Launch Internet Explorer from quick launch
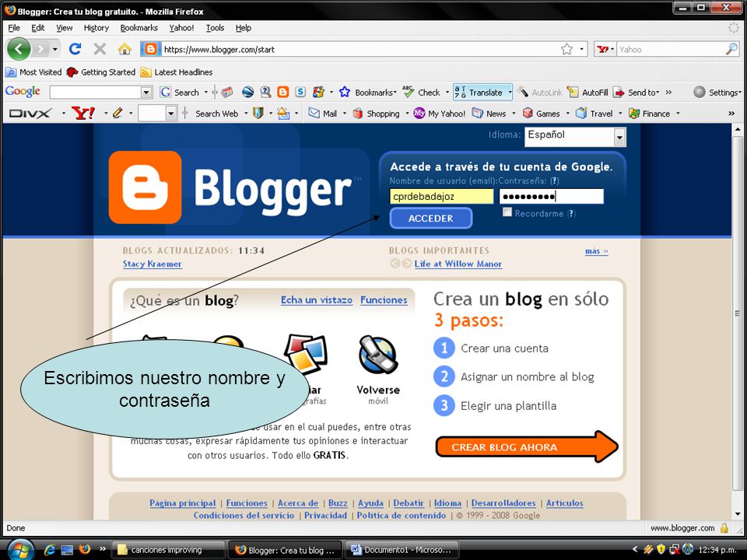The width and height of the screenshot is (747, 560). 49,550
